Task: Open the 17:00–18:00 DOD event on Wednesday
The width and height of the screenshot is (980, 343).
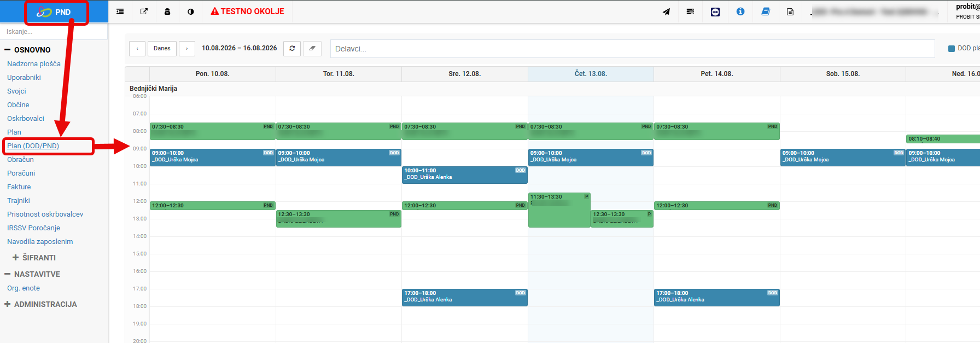Action: 465,298
